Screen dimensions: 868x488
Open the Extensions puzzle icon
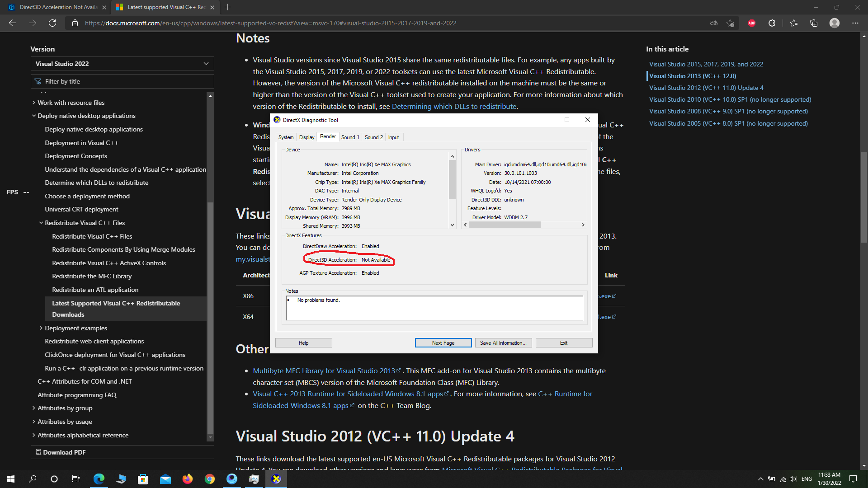pyautogui.click(x=772, y=23)
